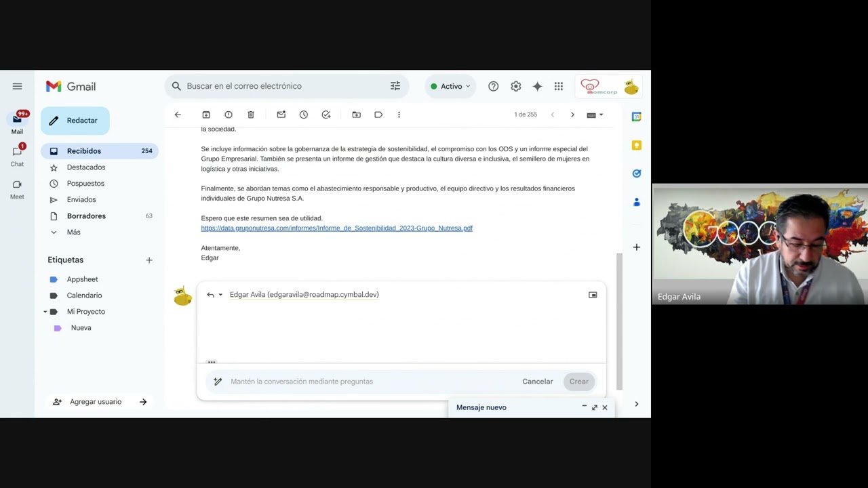
Task: Go to the previous conversation arrow
Action: [x=552, y=115]
